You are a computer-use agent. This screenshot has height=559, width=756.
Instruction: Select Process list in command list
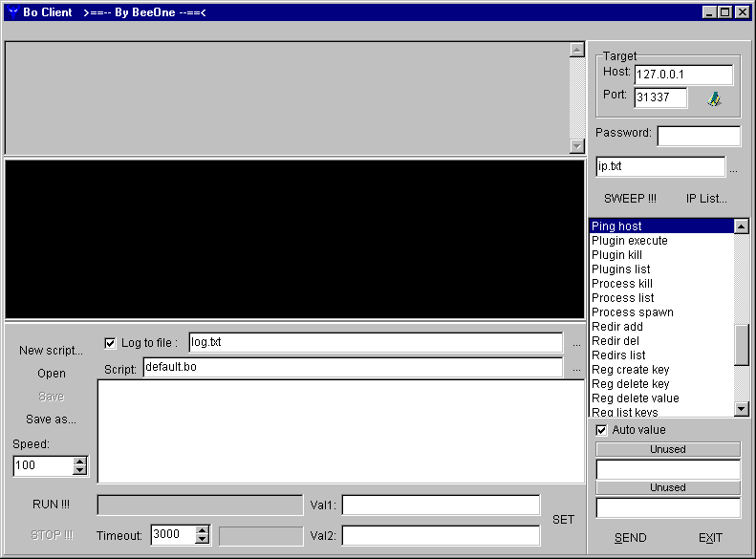pos(623,298)
